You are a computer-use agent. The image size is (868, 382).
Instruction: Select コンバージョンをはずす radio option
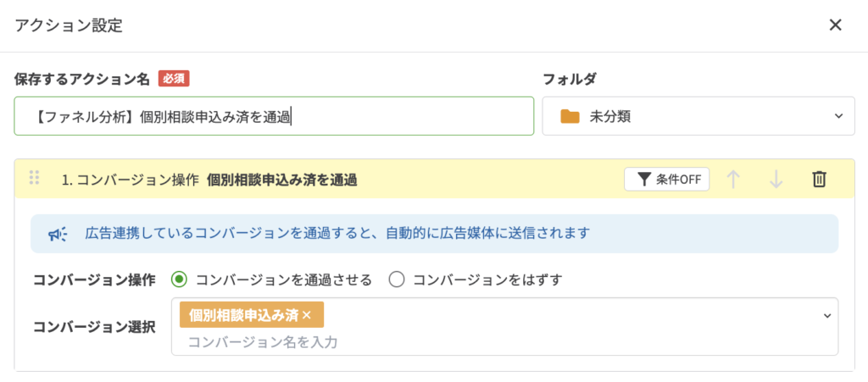pos(396,280)
